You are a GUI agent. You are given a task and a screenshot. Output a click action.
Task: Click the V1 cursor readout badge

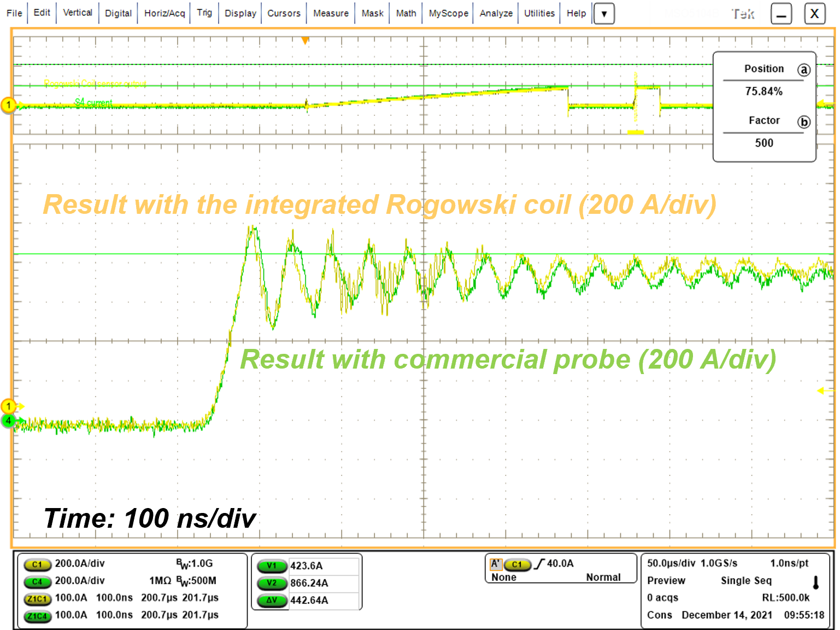(272, 566)
